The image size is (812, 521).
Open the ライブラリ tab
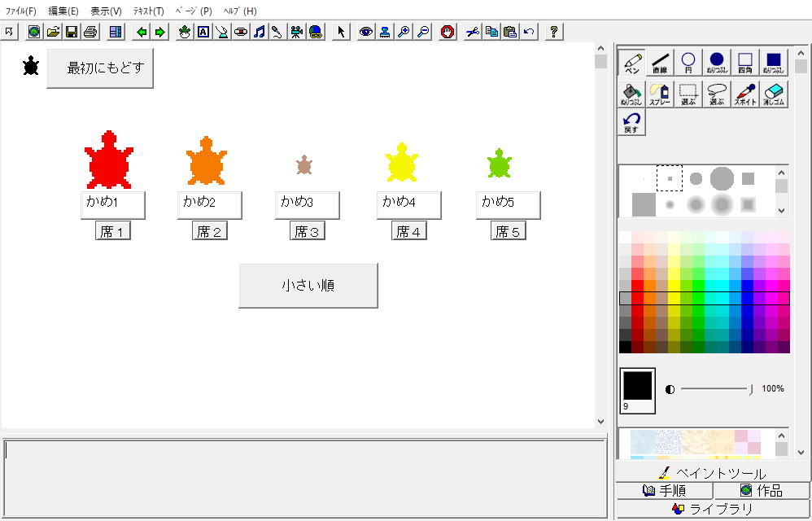[x=713, y=510]
